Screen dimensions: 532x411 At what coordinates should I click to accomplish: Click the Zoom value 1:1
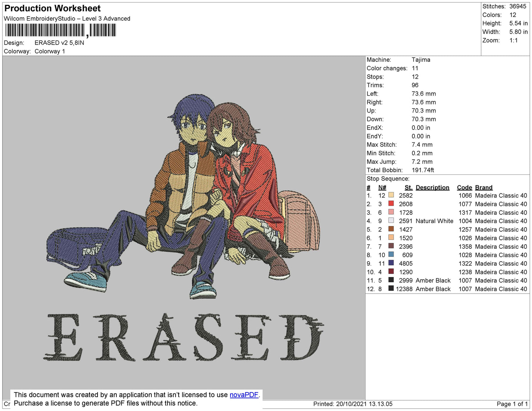click(x=514, y=40)
